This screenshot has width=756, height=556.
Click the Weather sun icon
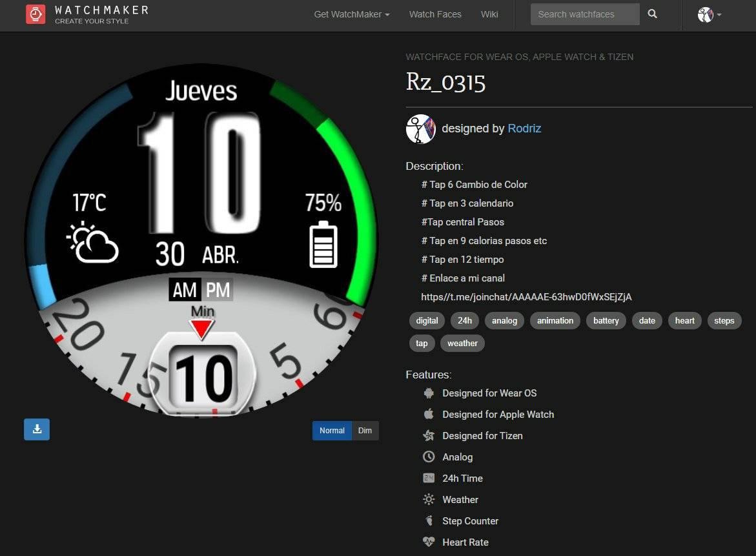(429, 499)
